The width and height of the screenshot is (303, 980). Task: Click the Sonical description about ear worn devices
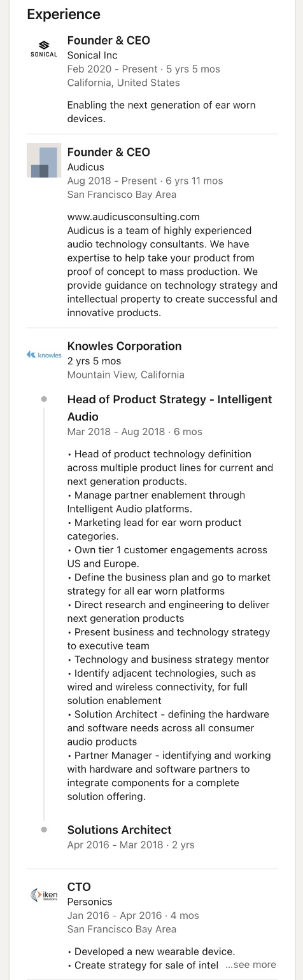162,112
